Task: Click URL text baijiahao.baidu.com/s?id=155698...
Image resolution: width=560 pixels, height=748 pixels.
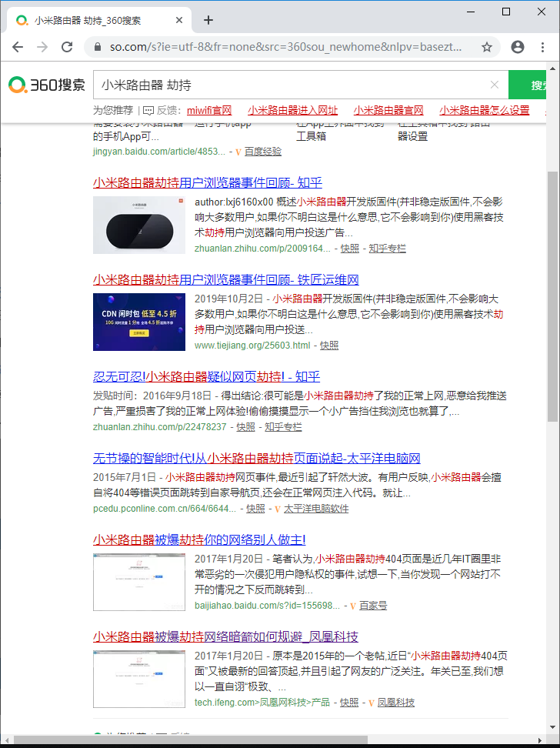Action: tap(267, 606)
